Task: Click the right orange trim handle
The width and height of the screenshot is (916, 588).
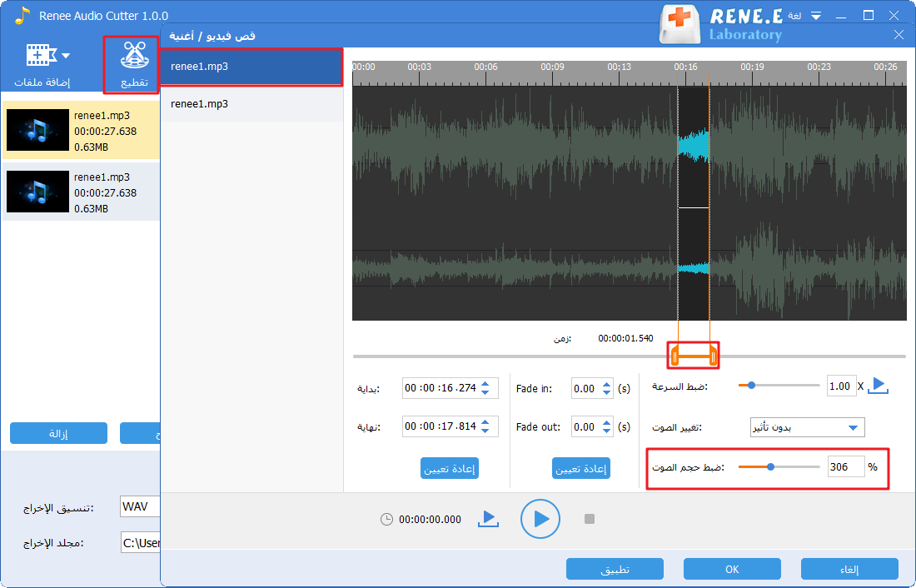Action: pyautogui.click(x=713, y=356)
